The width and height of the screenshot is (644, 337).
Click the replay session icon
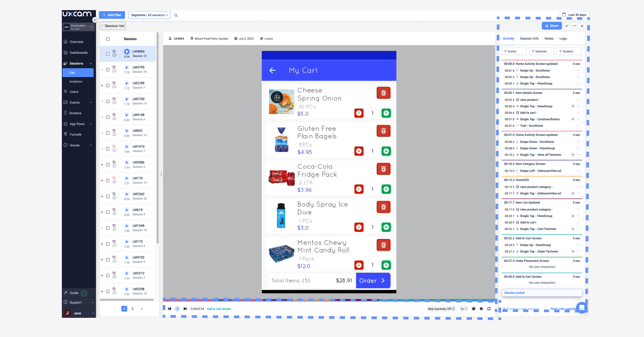pos(177,309)
